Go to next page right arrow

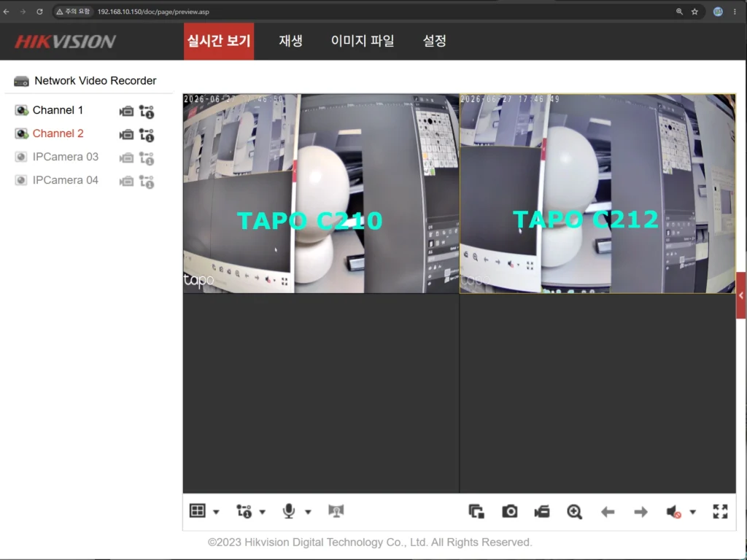click(x=640, y=512)
